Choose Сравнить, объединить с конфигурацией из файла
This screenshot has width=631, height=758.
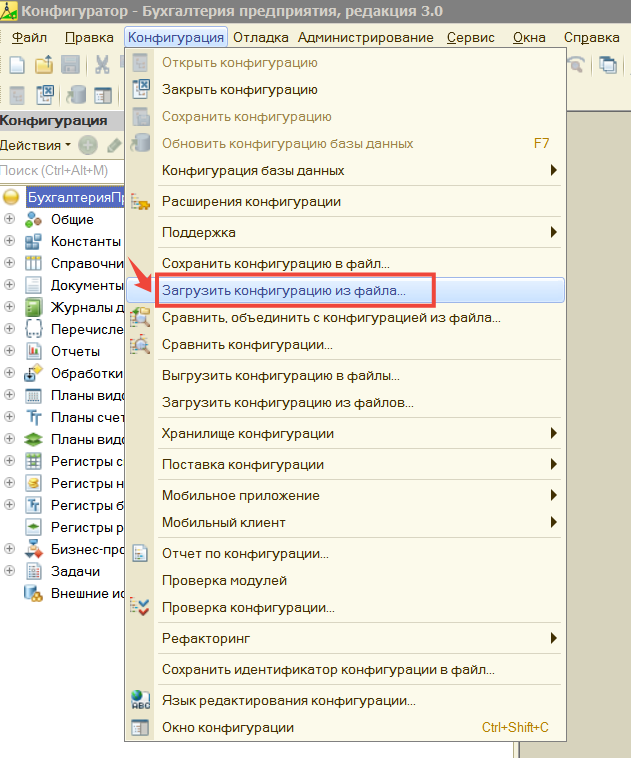[x=345, y=318]
